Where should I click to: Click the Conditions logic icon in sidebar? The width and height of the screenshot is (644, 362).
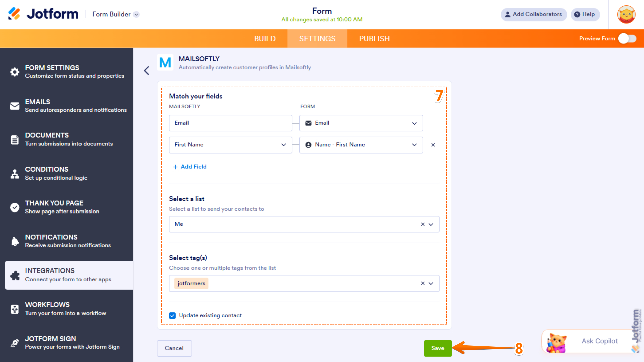(15, 174)
